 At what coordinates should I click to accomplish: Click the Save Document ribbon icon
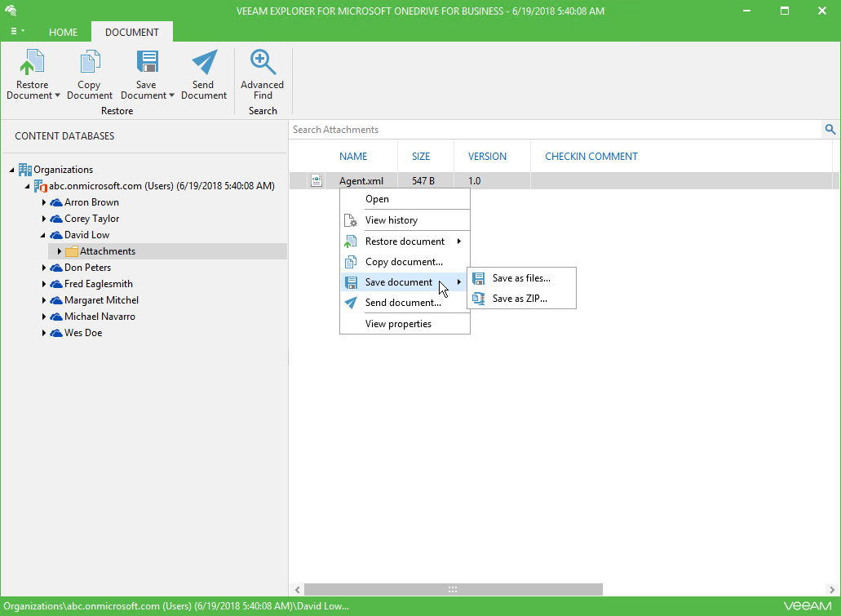click(x=147, y=62)
